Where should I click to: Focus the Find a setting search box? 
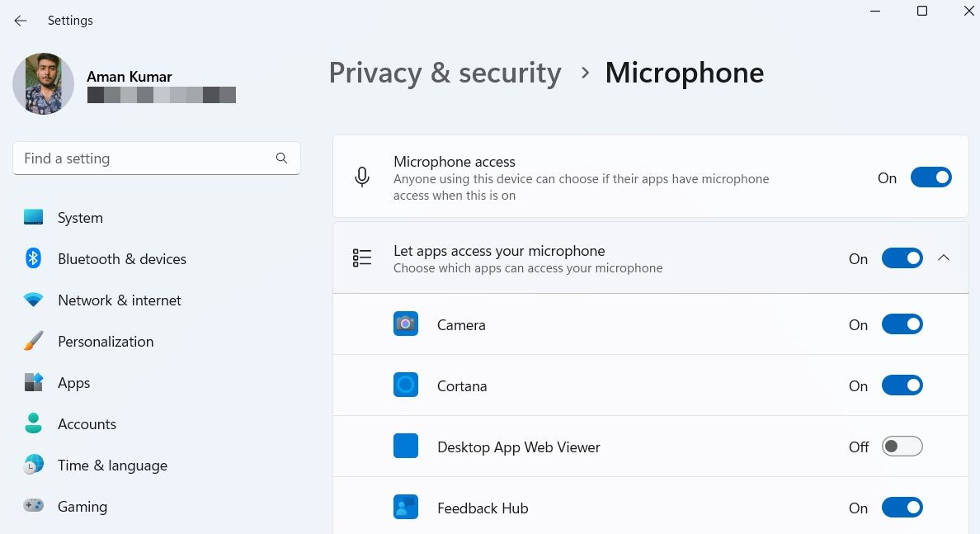pyautogui.click(x=156, y=158)
